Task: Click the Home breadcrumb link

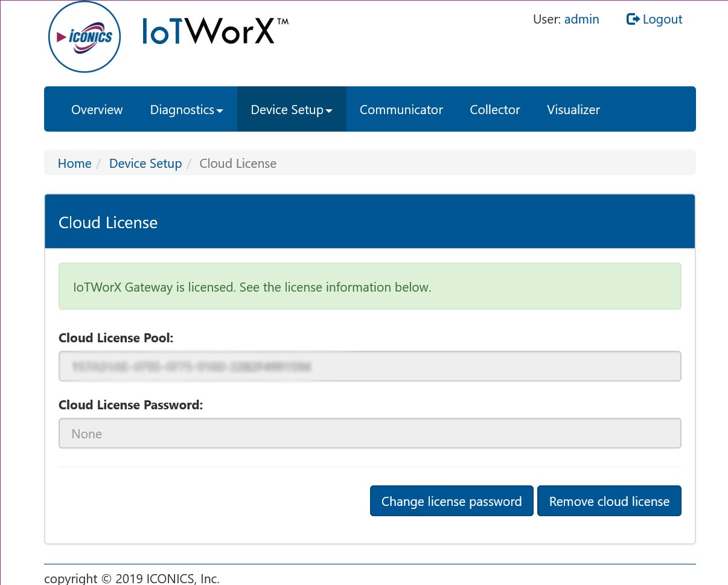Action: 74,164
